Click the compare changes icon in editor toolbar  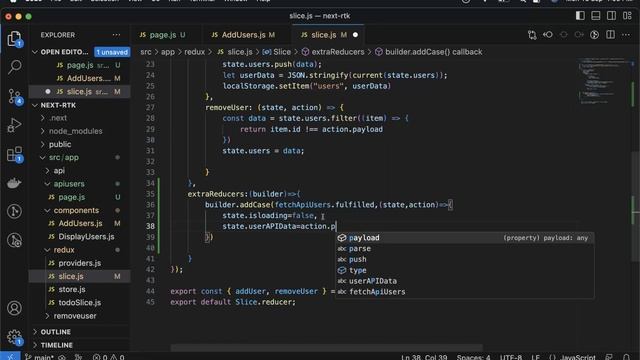pyautogui.click(x=532, y=35)
